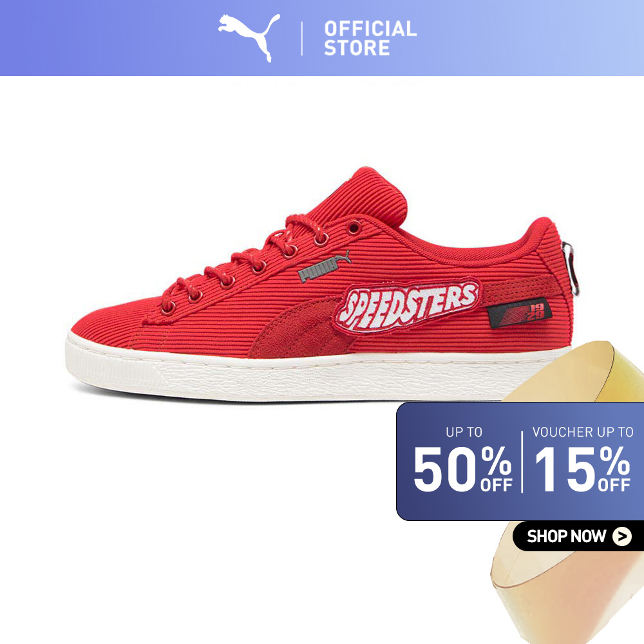Viewport: 644px width, 644px height.
Task: Click the metal carabiner clip at heel
Action: [x=571, y=268]
